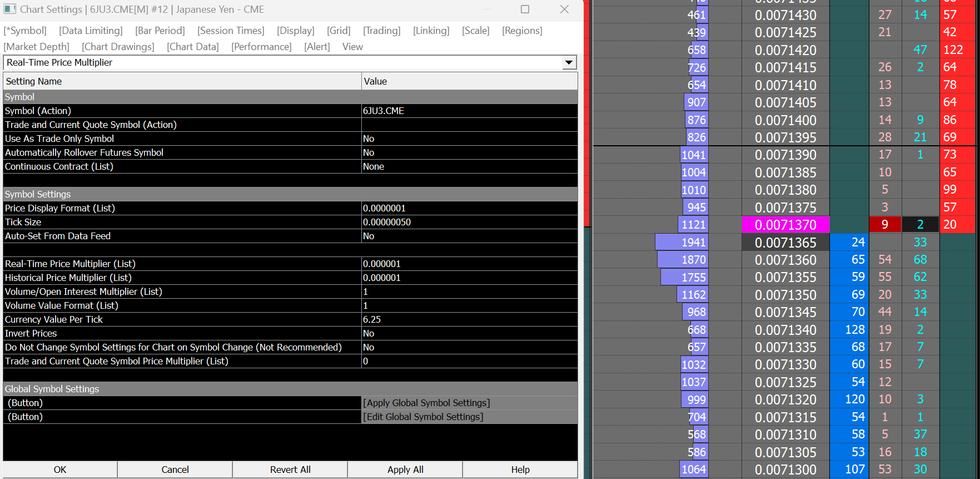The image size is (980, 479).
Task: Click ask size 20 at price 0.0071370
Action: click(958, 225)
